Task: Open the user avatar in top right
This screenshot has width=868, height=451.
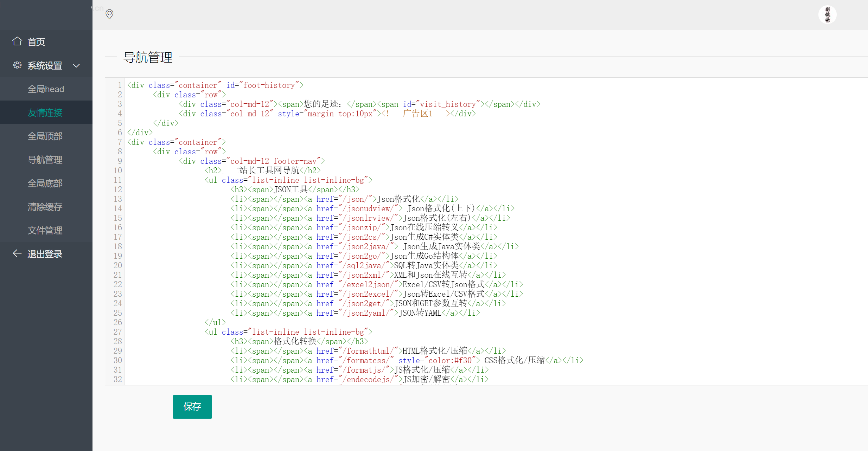Action: pyautogui.click(x=827, y=15)
